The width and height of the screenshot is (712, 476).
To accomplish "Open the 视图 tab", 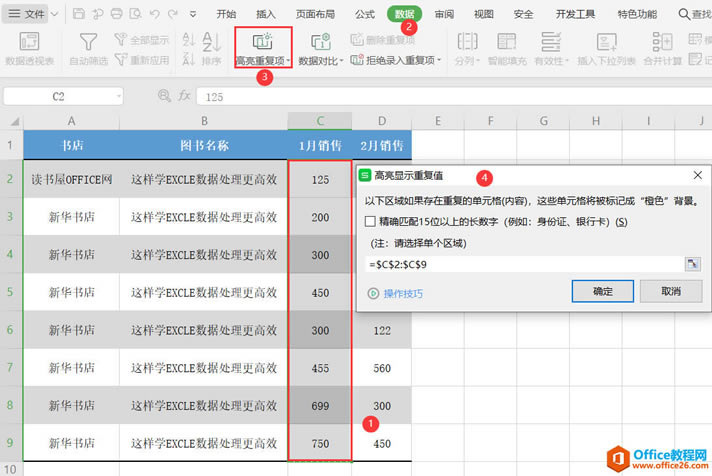I will coord(484,14).
